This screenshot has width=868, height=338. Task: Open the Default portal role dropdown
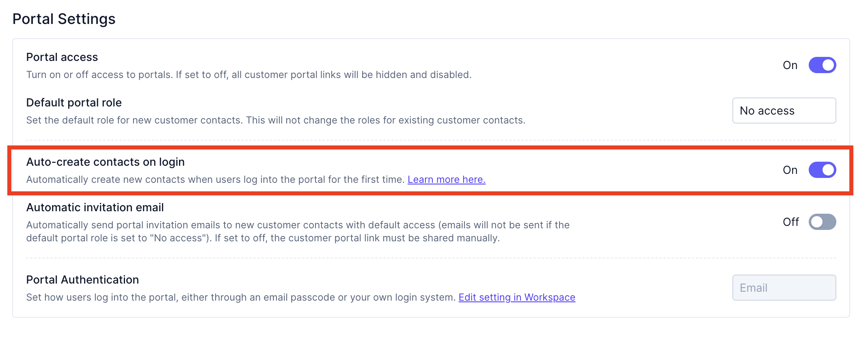pyautogui.click(x=784, y=110)
